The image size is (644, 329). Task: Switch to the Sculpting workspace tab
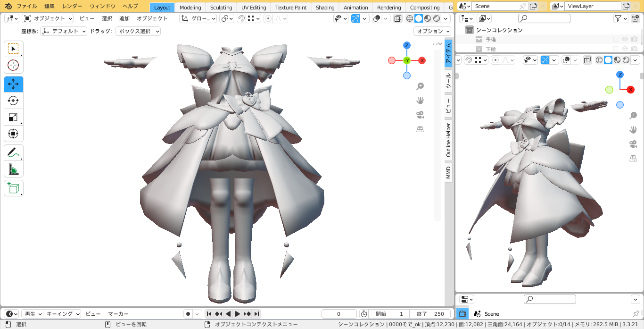(221, 8)
